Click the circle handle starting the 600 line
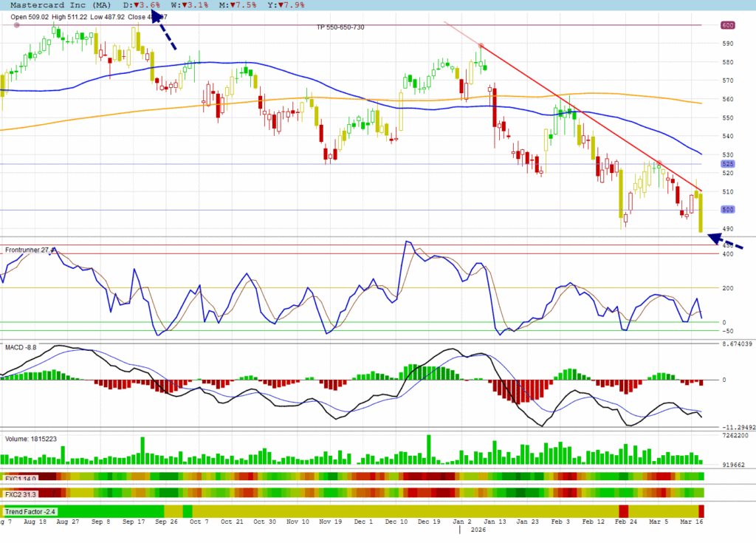The width and height of the screenshot is (756, 543). coord(17,25)
